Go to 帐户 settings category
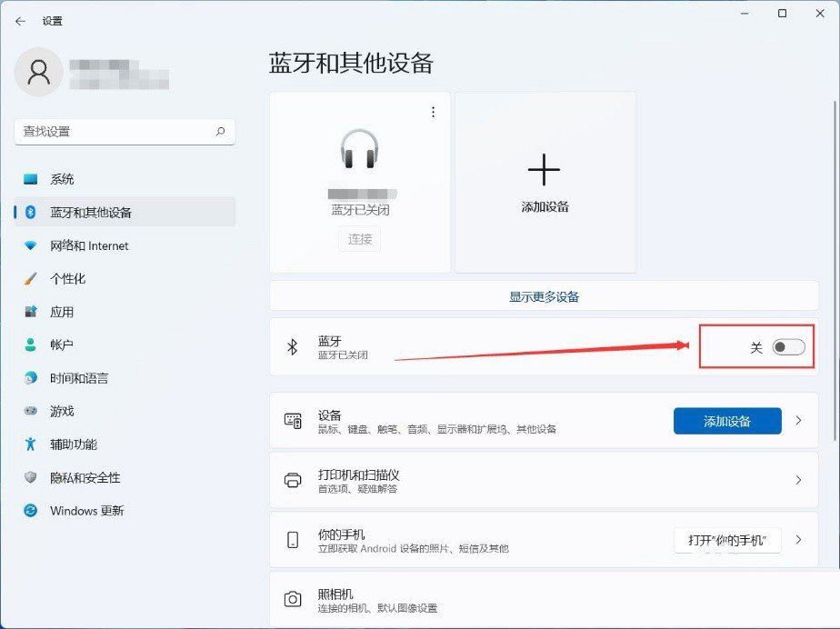 tap(125, 344)
